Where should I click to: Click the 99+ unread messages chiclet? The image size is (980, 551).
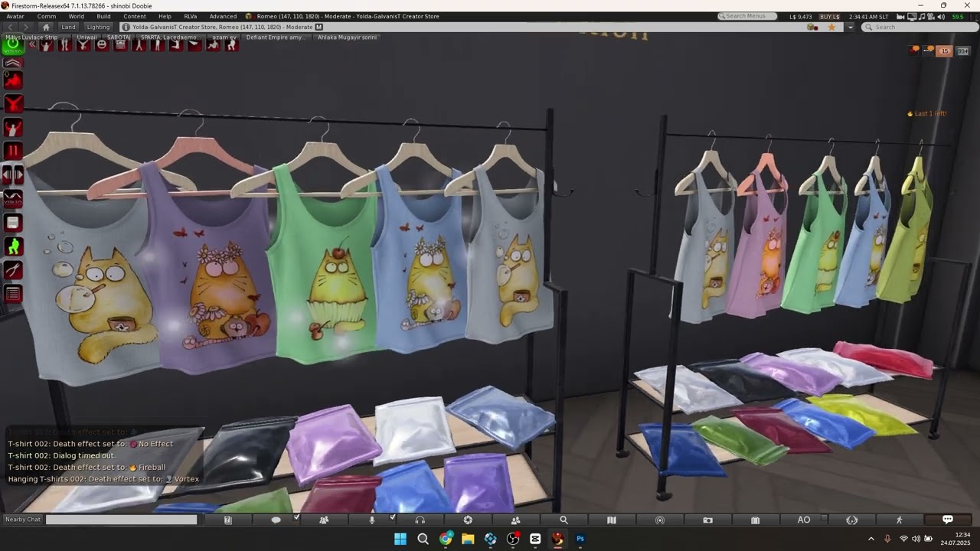point(962,51)
